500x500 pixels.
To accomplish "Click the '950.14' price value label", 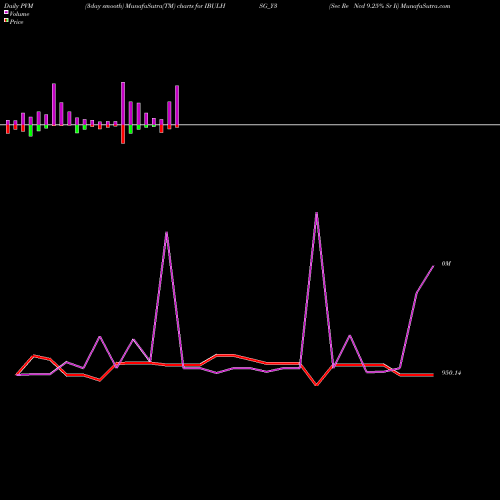I will click(451, 373).
